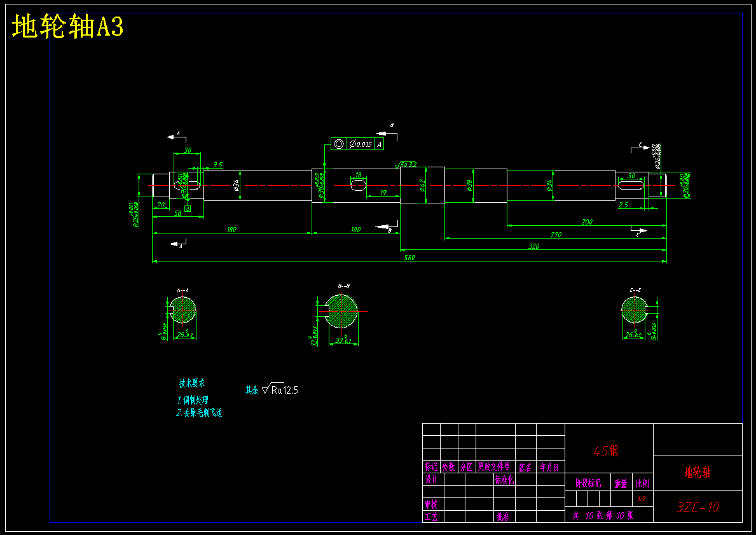
Task: Select the '比例' title block cell
Action: (642, 483)
